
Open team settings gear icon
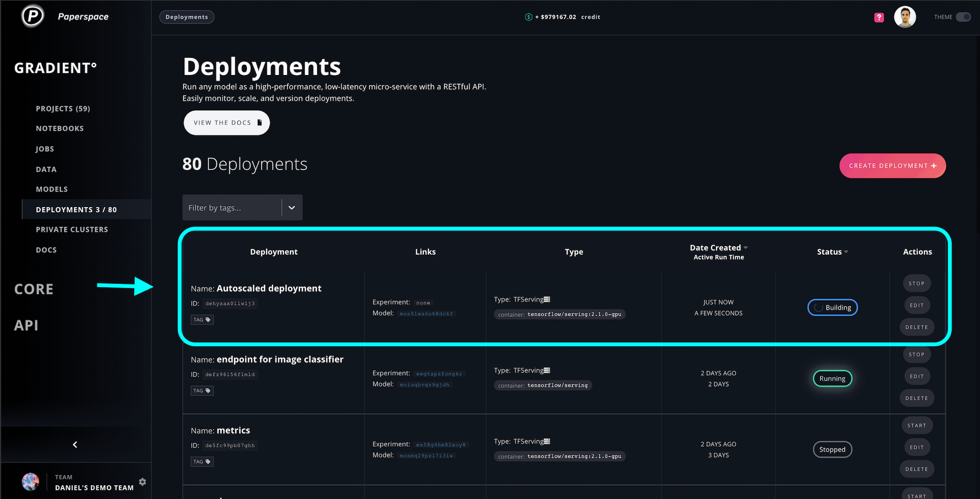(x=143, y=482)
